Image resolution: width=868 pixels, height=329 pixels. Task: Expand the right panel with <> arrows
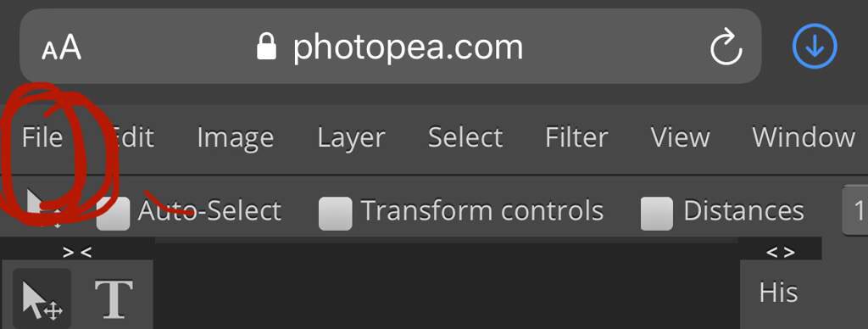[781, 253]
